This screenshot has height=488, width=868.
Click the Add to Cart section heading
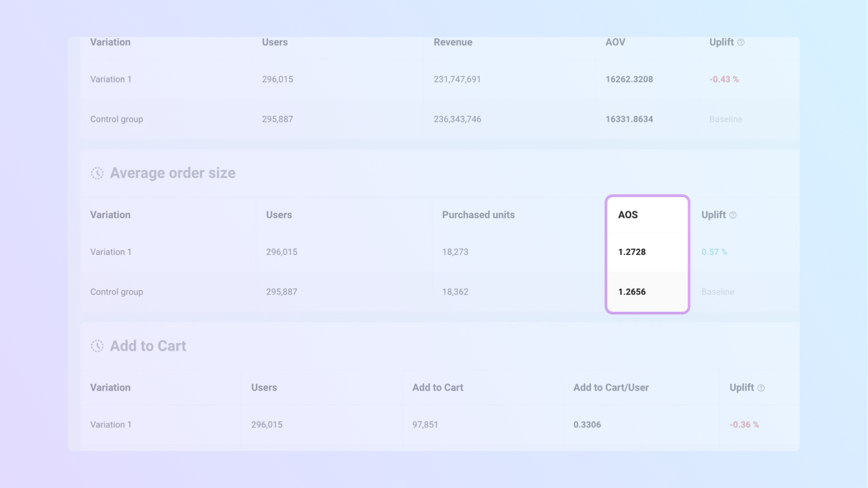pyautogui.click(x=148, y=346)
